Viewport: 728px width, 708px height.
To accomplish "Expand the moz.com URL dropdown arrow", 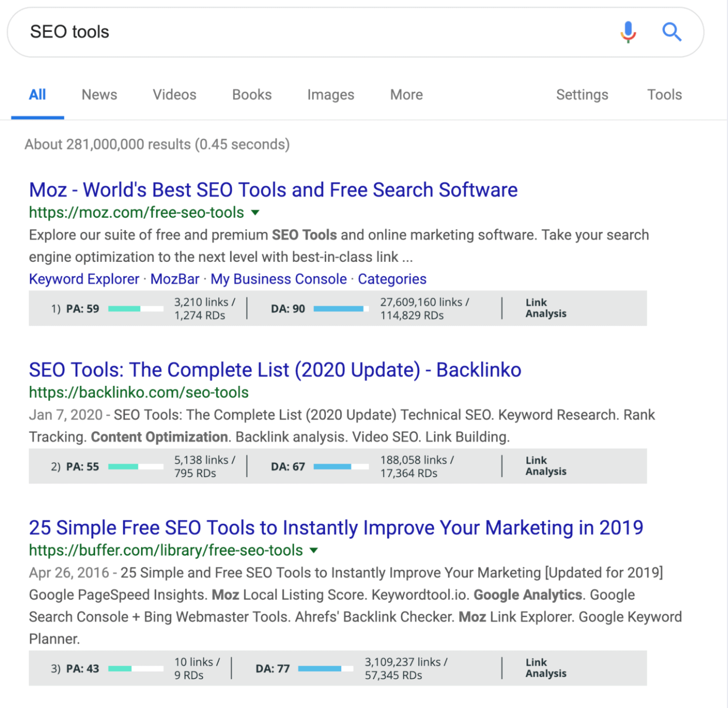I will point(255,212).
